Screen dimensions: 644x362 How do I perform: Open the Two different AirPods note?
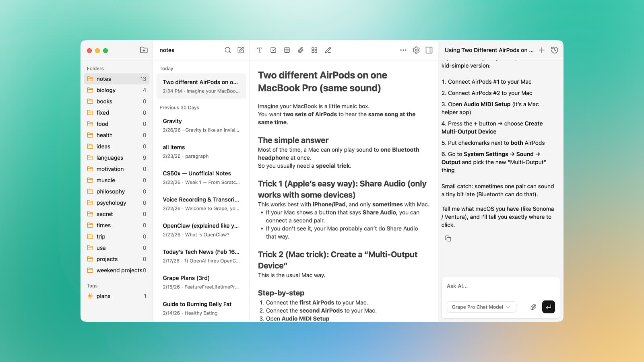[201, 86]
